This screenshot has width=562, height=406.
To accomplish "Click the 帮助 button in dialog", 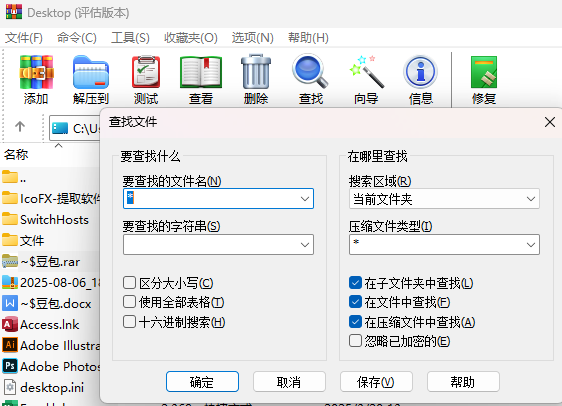I will [x=463, y=382].
